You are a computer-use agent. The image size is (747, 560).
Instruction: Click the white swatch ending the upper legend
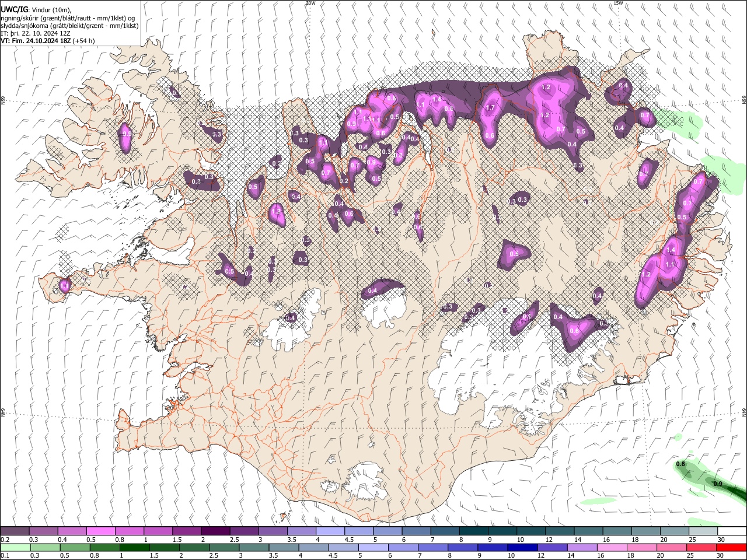[x=731, y=531]
